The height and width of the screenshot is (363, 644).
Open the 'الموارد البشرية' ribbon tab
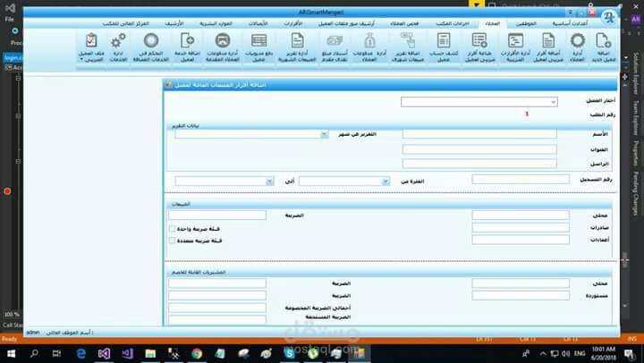214,22
